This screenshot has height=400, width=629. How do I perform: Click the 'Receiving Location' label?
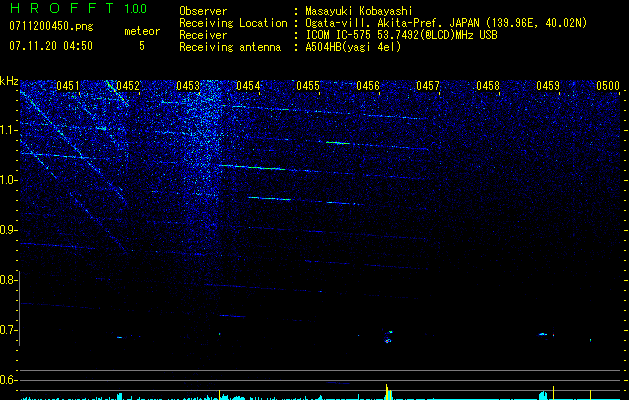pos(233,23)
